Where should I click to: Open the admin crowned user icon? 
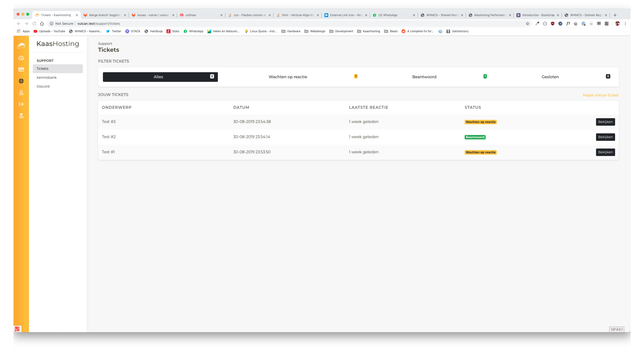coord(21,116)
